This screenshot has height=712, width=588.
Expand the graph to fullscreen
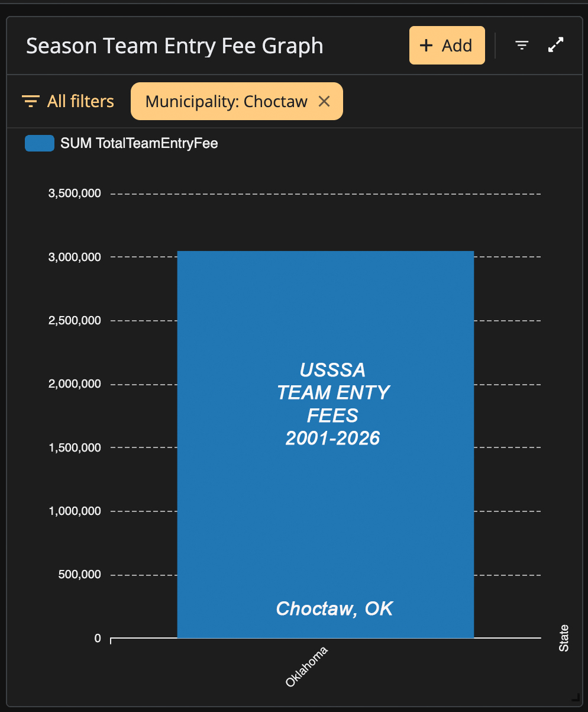[555, 45]
